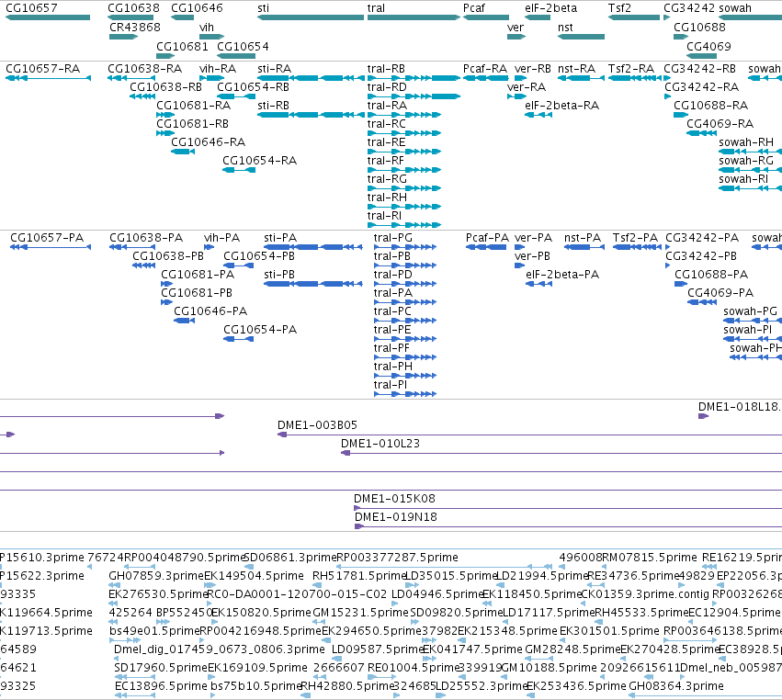The image size is (782, 700).
Task: Click the sti-RB transcript label
Action: 273,106
